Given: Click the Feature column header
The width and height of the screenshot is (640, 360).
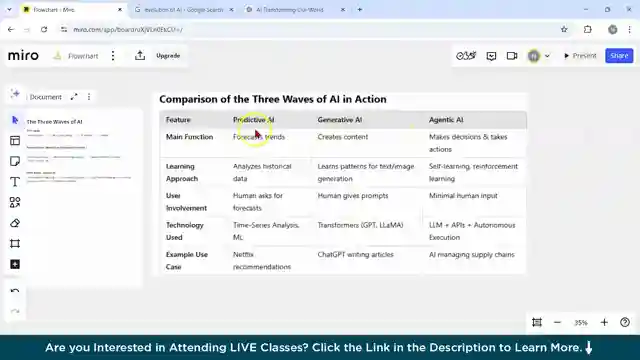Looking at the screenshot, I should (178, 120).
